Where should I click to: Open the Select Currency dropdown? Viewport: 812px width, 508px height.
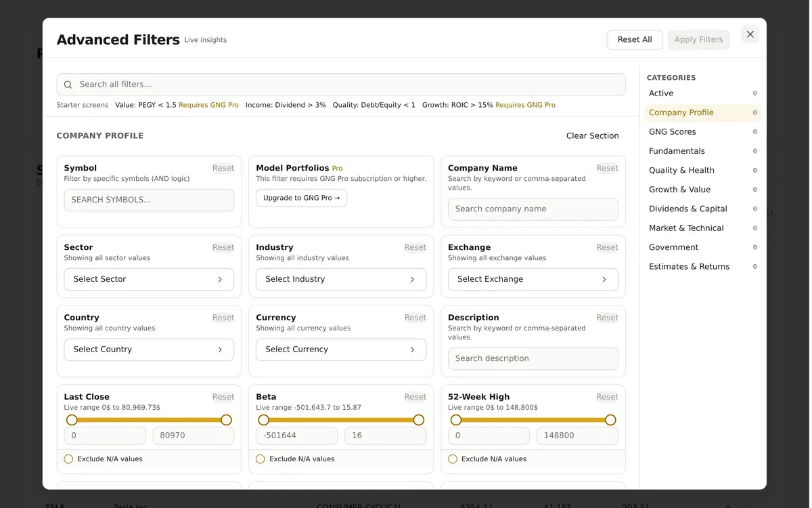341,350
